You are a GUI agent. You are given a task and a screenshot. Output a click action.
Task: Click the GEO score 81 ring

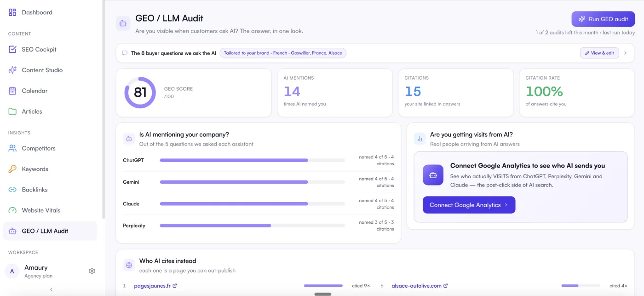[140, 93]
